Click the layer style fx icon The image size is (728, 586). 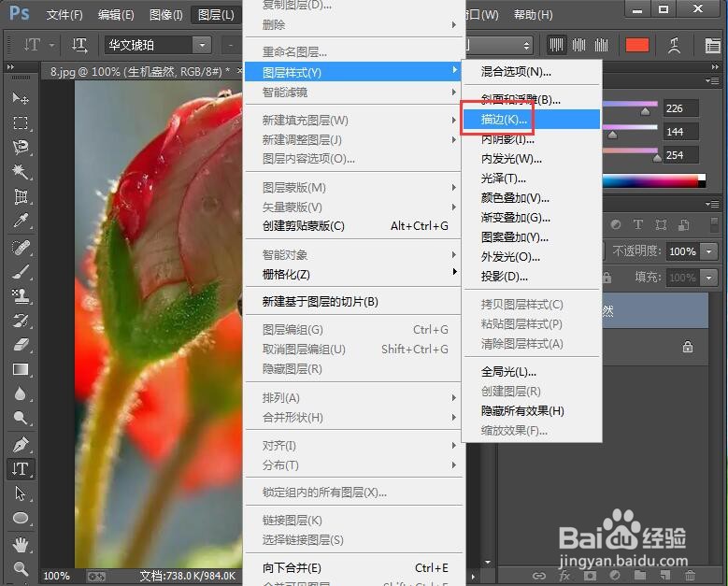pos(564,576)
